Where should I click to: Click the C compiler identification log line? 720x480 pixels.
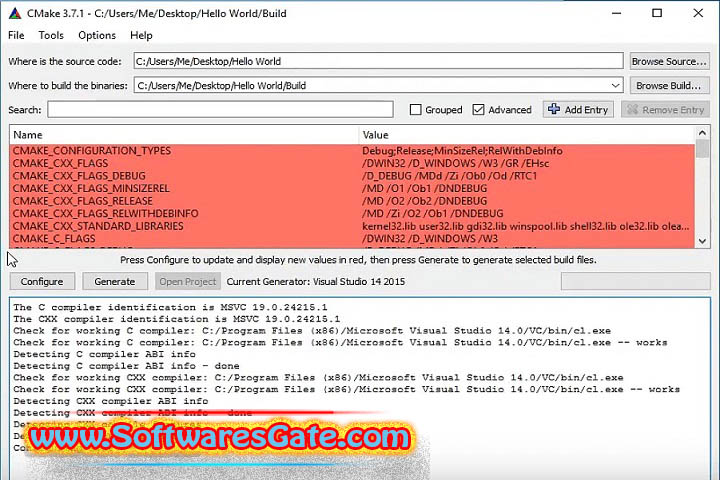coord(170,307)
